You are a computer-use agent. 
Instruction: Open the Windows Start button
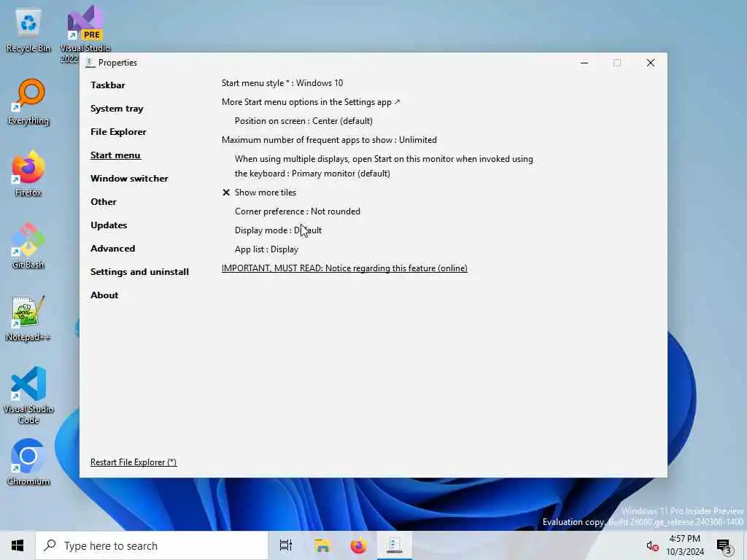coord(18,545)
